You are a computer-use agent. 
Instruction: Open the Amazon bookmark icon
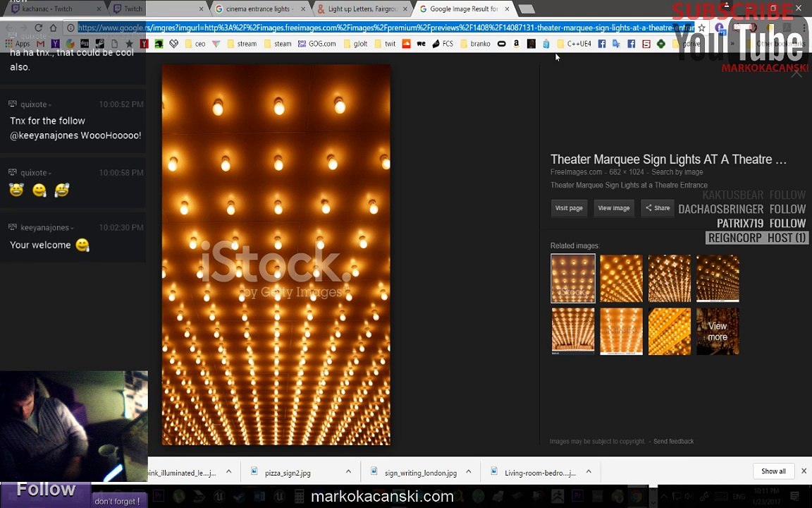tap(516, 44)
